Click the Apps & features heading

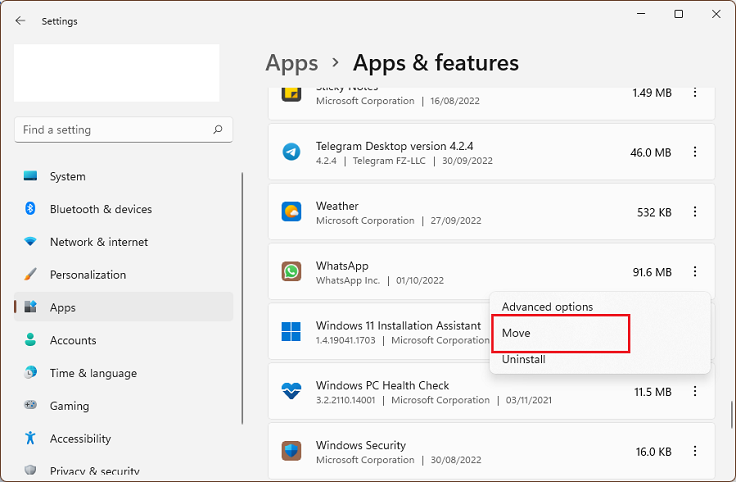click(x=436, y=63)
